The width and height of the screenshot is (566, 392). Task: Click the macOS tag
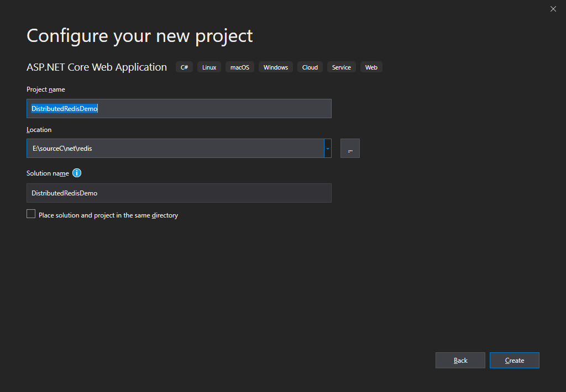(x=240, y=67)
